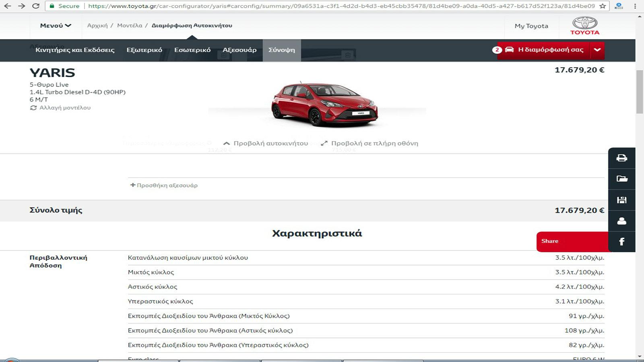Collapse car view with Προβολή αυτοκινήτου
644x362 pixels.
pyautogui.click(x=266, y=143)
